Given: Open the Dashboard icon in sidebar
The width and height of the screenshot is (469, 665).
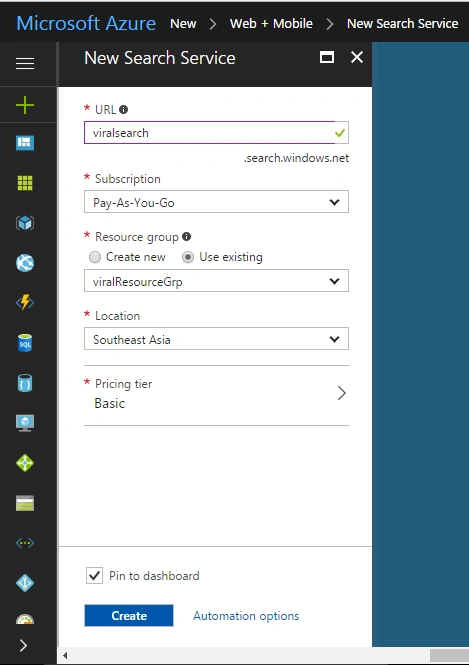Looking at the screenshot, I should (25, 143).
